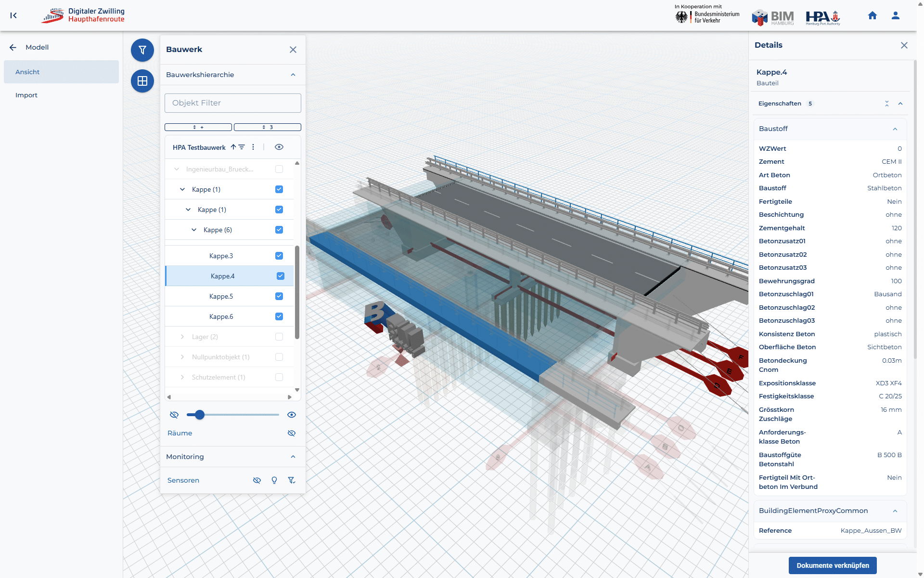The height and width of the screenshot is (578, 924).
Task: Collapse the left sidebar with the arrow-bar icon
Action: pyautogui.click(x=13, y=15)
